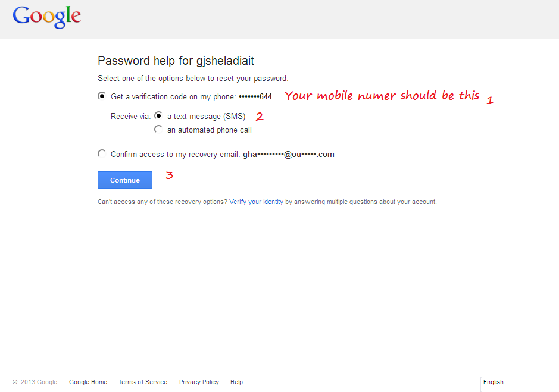The width and height of the screenshot is (559, 392).
Task: Click the 'Password help for gjsheladiait' heading
Action: 176,61
